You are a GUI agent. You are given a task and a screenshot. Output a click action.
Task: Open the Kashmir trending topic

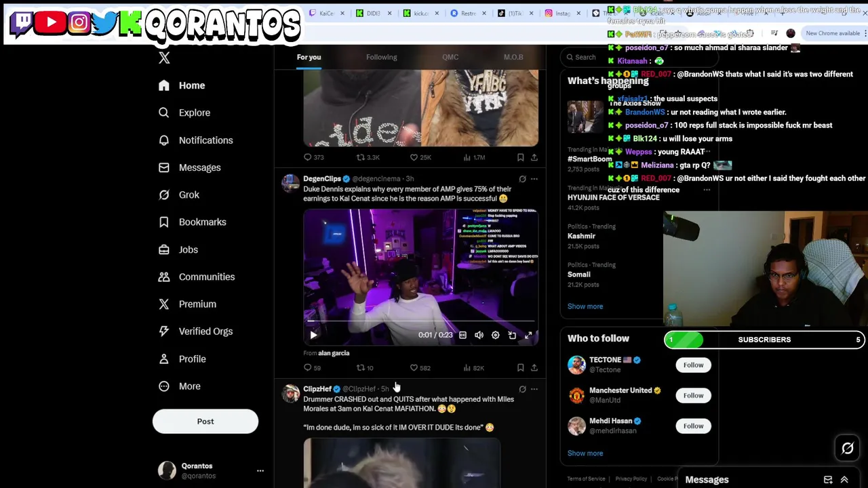tap(581, 236)
